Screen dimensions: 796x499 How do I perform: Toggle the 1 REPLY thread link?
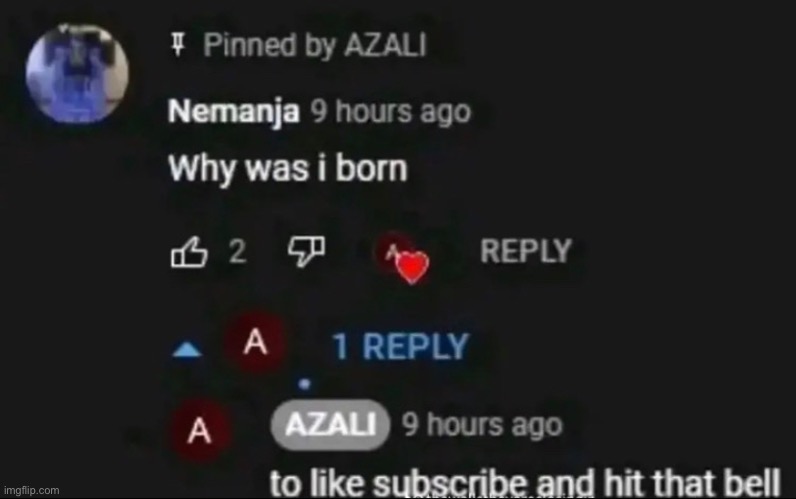pyautogui.click(x=400, y=347)
